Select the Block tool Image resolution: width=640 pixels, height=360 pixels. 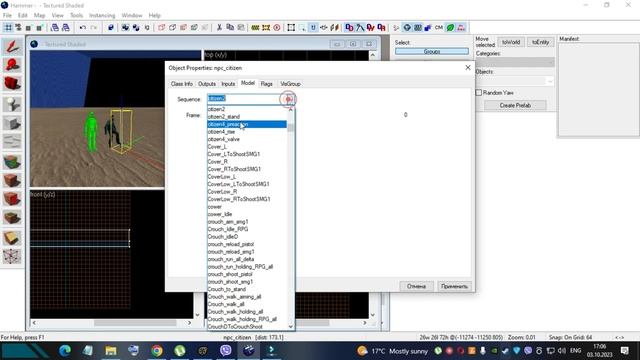[x=12, y=123]
